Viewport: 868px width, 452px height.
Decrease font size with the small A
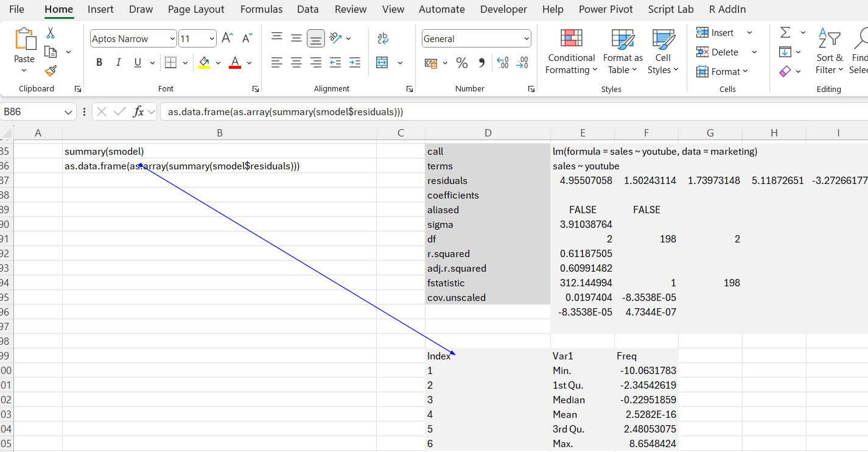point(247,38)
